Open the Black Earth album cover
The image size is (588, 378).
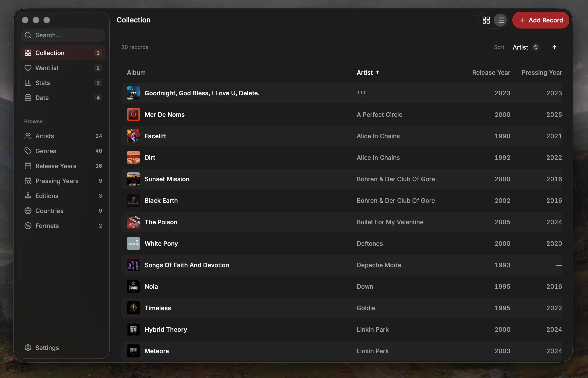(133, 200)
